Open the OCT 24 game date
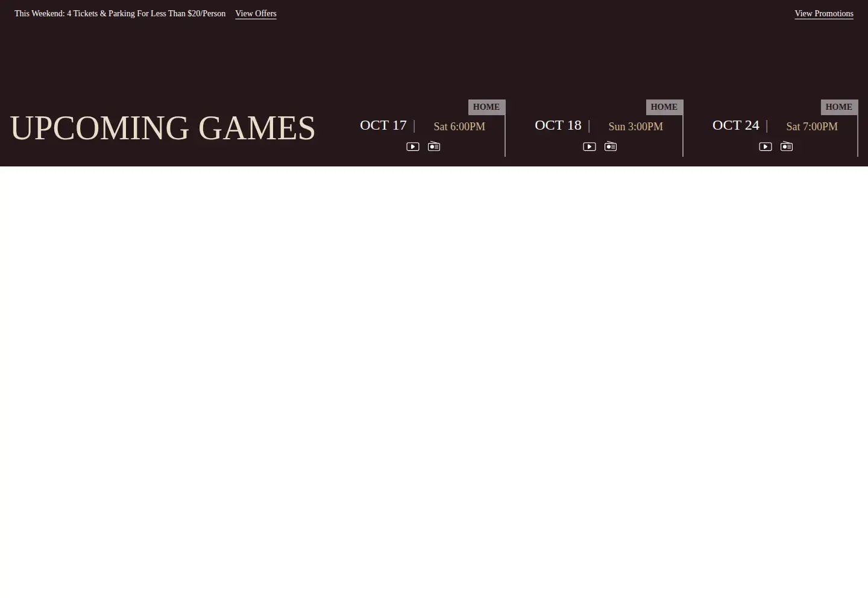Screen dimensions: 868x603 736,125
